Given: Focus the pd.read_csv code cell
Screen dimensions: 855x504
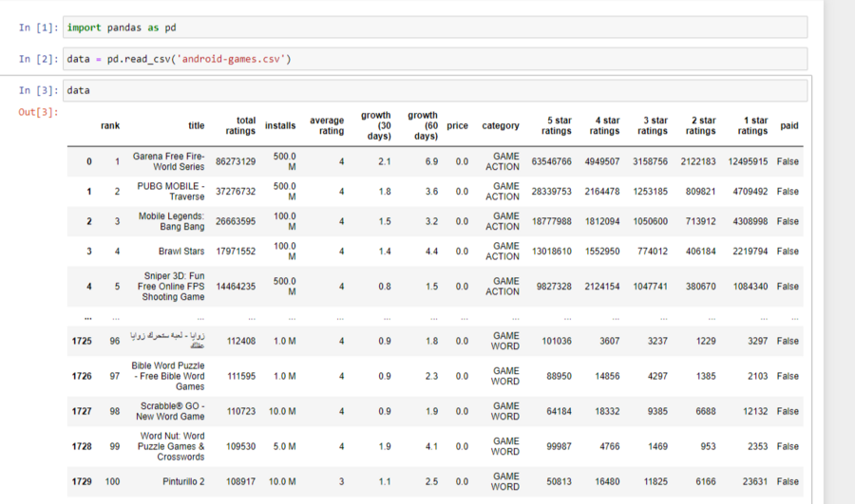Looking at the screenshot, I should point(434,59).
